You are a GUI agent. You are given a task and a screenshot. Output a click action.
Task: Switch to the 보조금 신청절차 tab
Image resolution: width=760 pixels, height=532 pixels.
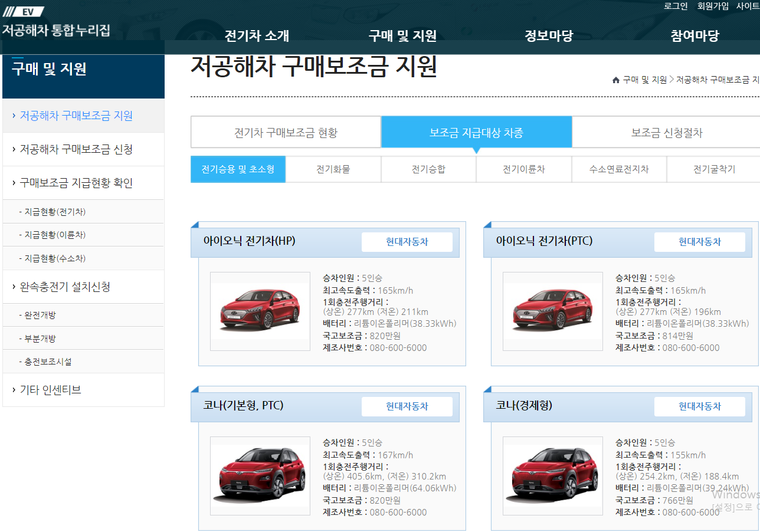666,132
